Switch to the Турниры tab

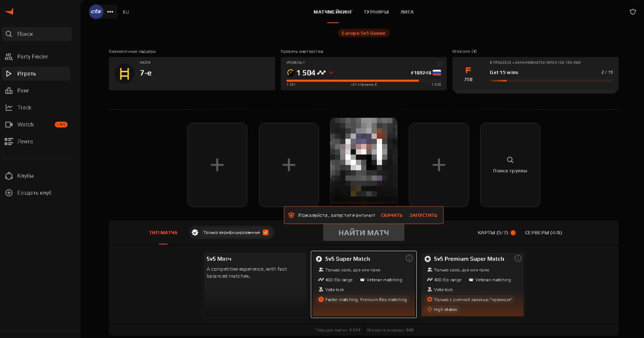tap(376, 12)
